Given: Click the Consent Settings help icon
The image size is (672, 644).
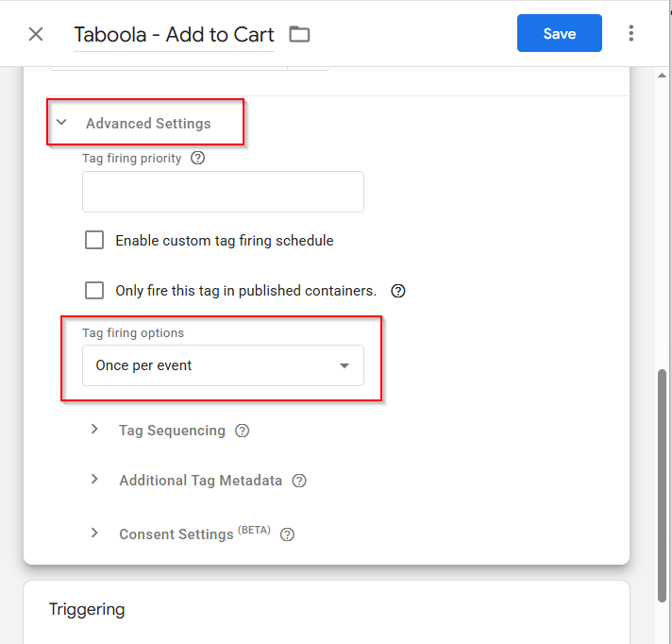Looking at the screenshot, I should tap(287, 534).
